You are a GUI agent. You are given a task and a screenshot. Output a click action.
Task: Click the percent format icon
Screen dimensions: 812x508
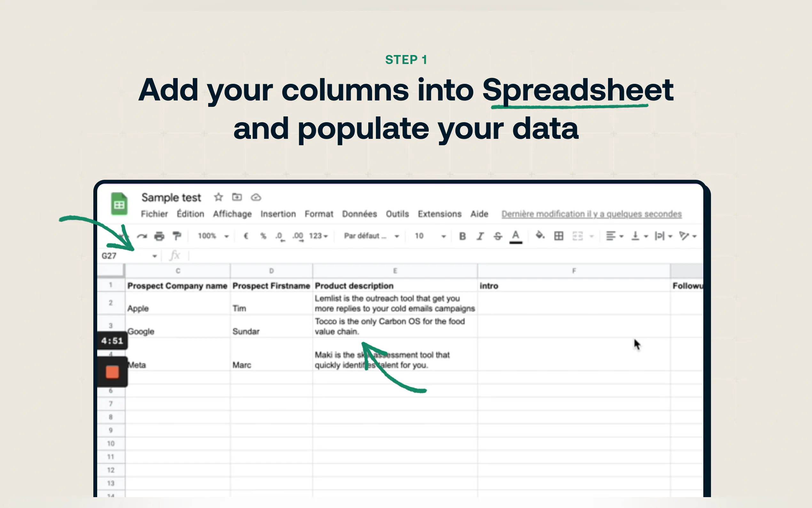(x=263, y=236)
